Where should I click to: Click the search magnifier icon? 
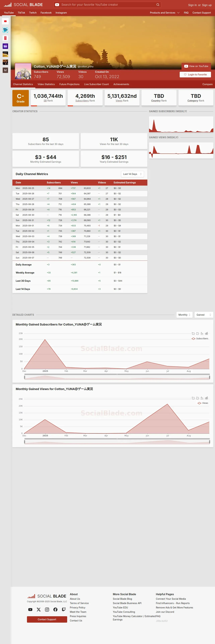pyautogui.click(x=158, y=5)
